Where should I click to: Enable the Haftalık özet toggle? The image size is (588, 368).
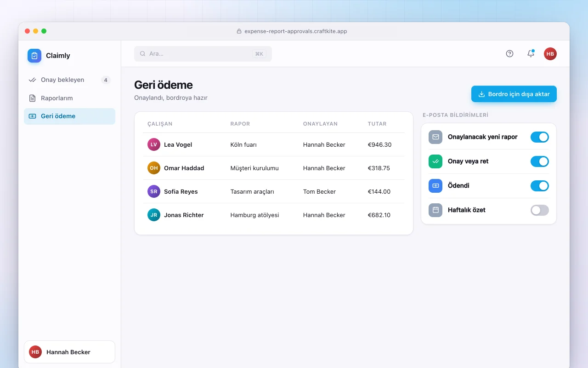540,210
